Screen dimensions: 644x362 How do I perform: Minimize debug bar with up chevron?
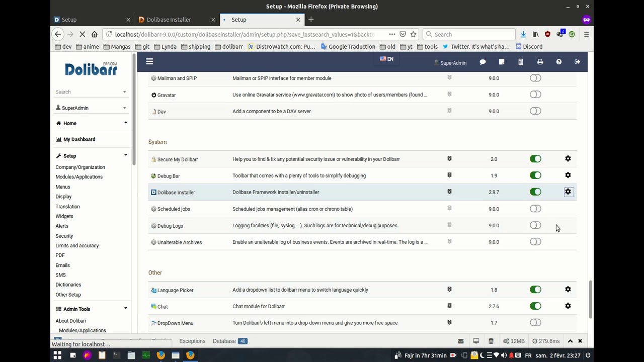coord(570,341)
